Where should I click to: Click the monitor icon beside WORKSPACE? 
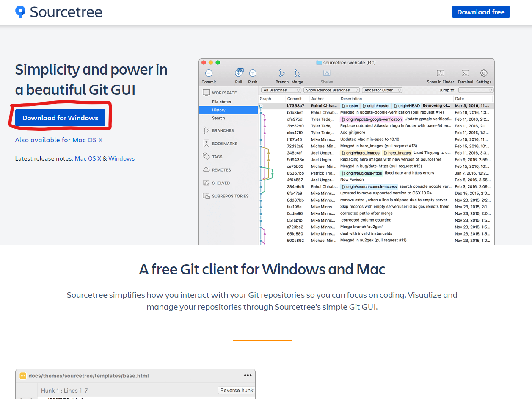(206, 93)
